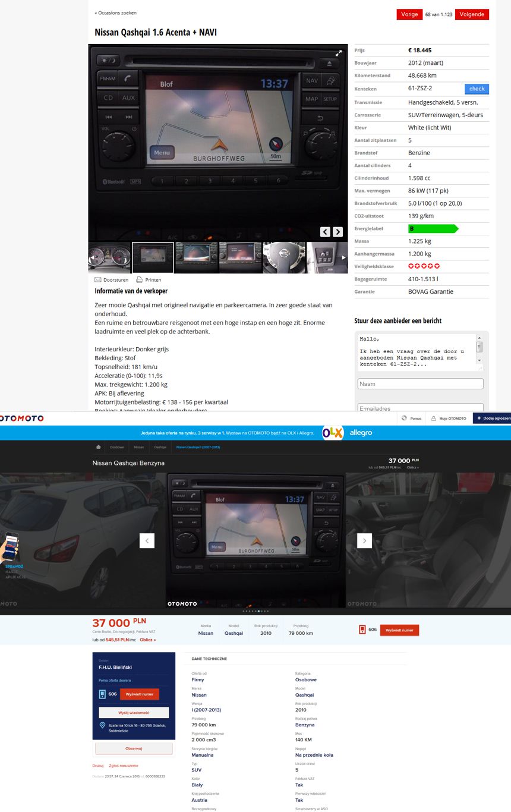Image resolution: width=511 pixels, height=812 pixels.
Task: Open the Nissan breadcrumb
Action: tap(139, 447)
